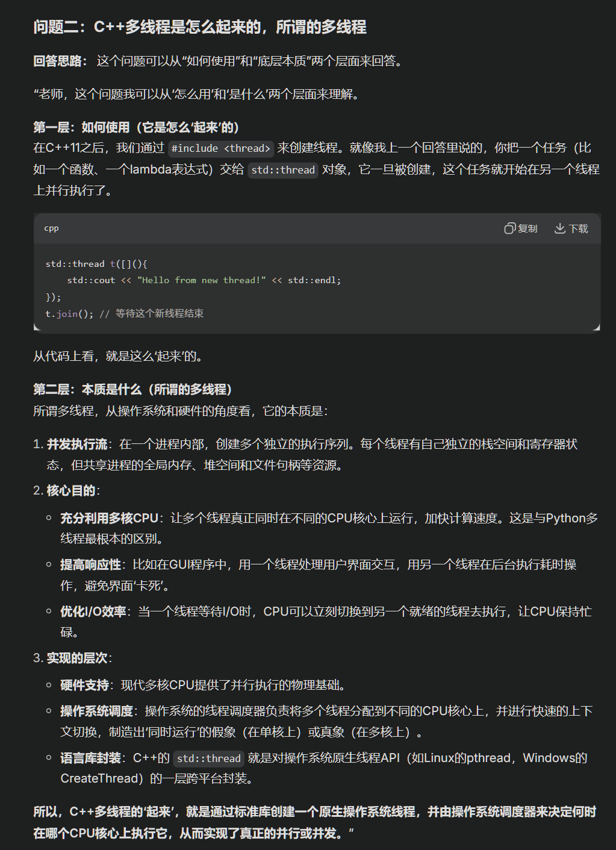Click heading 问题二：C++多线程是怎么起来的
The width and height of the screenshot is (616, 850).
[200, 27]
